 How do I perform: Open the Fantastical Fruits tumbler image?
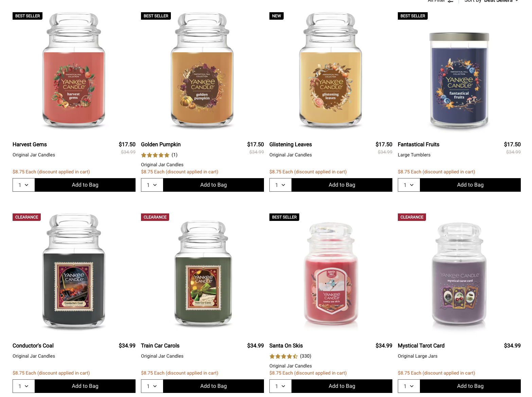click(x=459, y=81)
